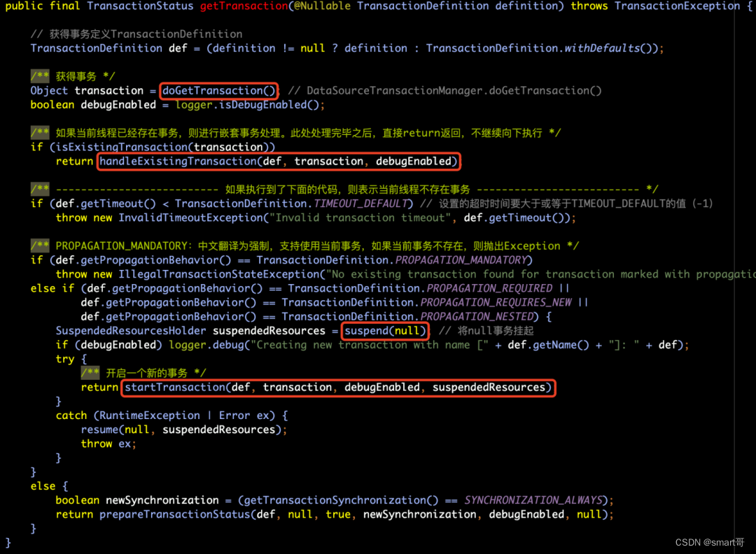
Task: Click the TIMEOUT_DEFAULT constant
Action: (x=360, y=204)
